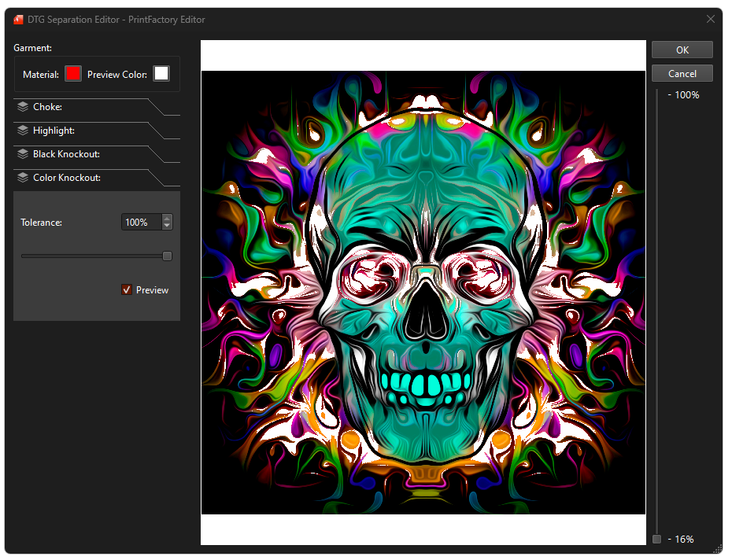732x560 pixels.
Task: Click the Garment: label
Action: (x=33, y=48)
